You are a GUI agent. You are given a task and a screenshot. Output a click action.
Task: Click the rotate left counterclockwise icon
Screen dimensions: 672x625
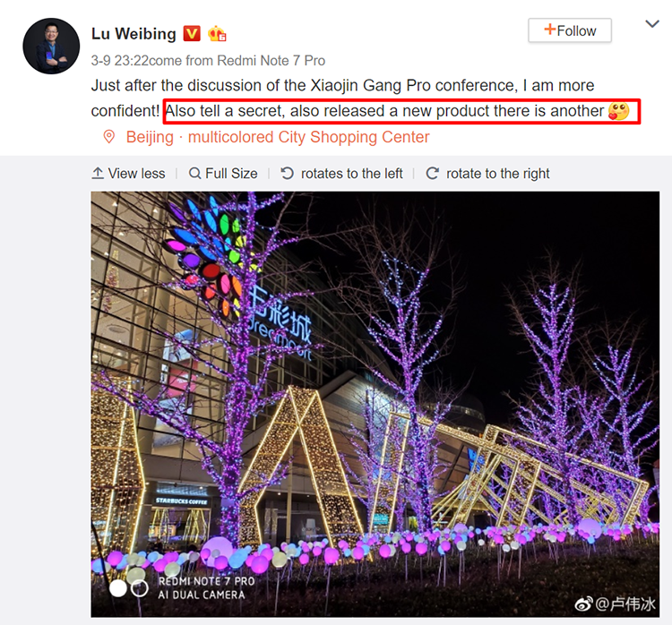click(x=287, y=173)
